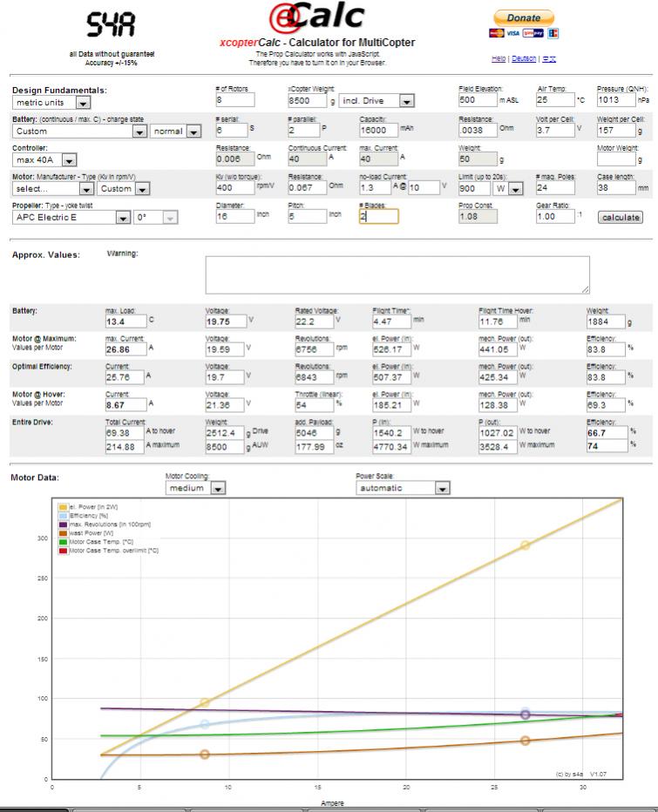Open the Help link
Screen dimensions: 658x812
click(x=497, y=58)
